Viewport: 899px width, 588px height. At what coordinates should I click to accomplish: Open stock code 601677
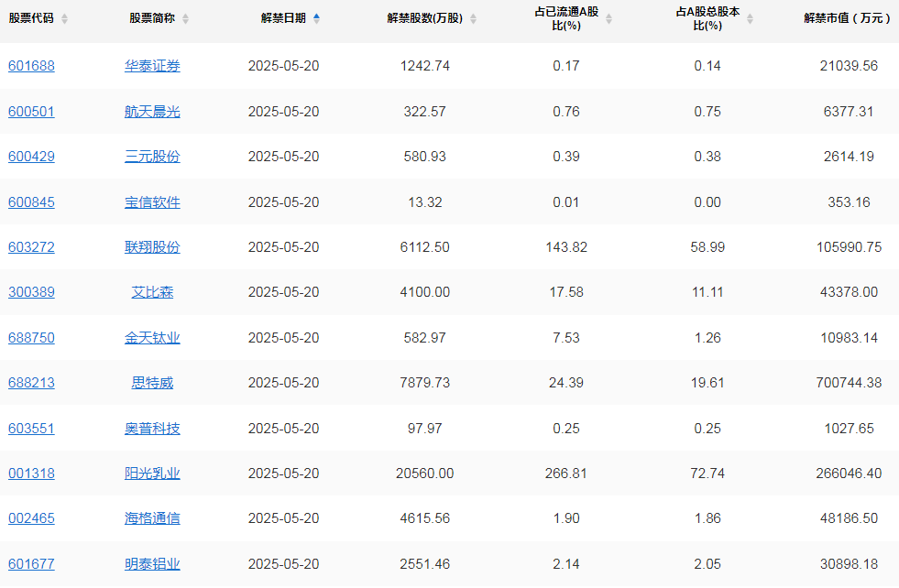point(31,564)
